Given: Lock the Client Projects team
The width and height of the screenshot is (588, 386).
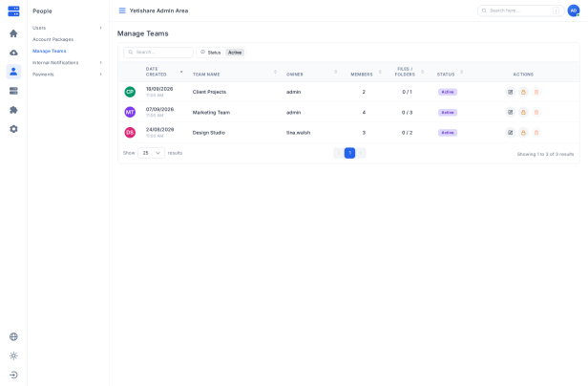Looking at the screenshot, I should 523,92.
